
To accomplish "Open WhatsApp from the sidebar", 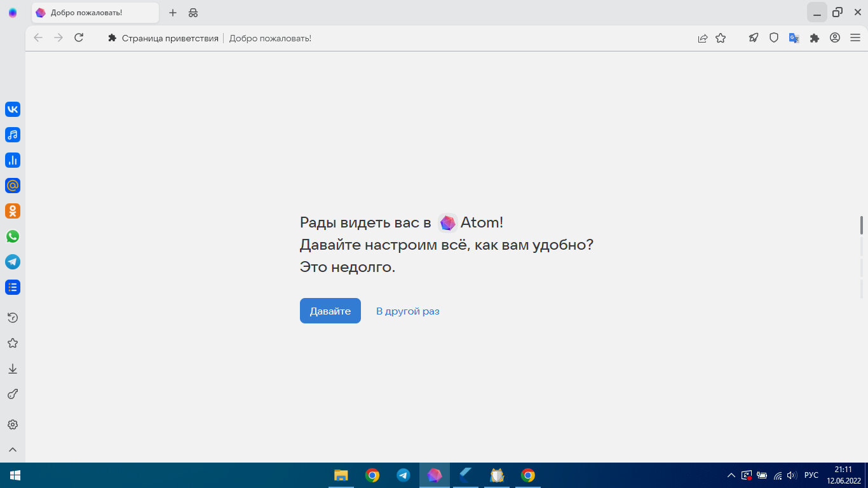I will click(13, 236).
